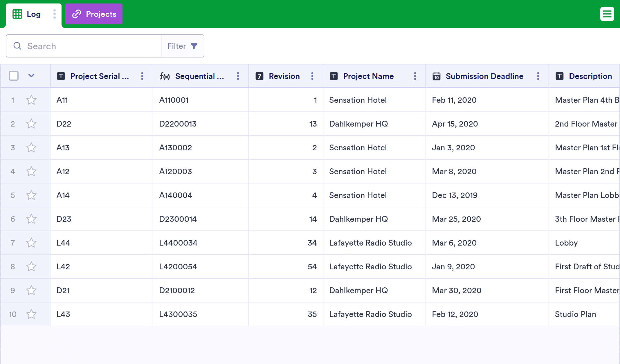Click the filter funnel icon

(194, 46)
